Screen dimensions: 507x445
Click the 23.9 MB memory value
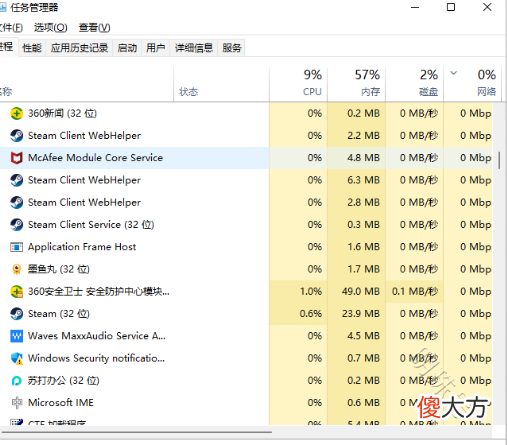coord(361,314)
